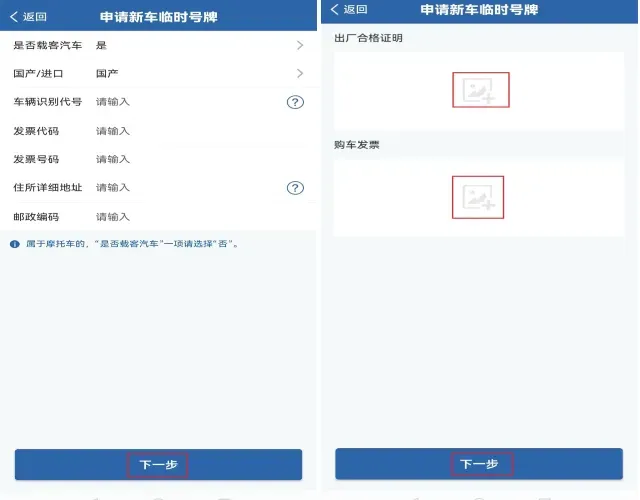The width and height of the screenshot is (640, 500).
Task: Tap help icon beside 住所详细地址
Action: click(295, 188)
